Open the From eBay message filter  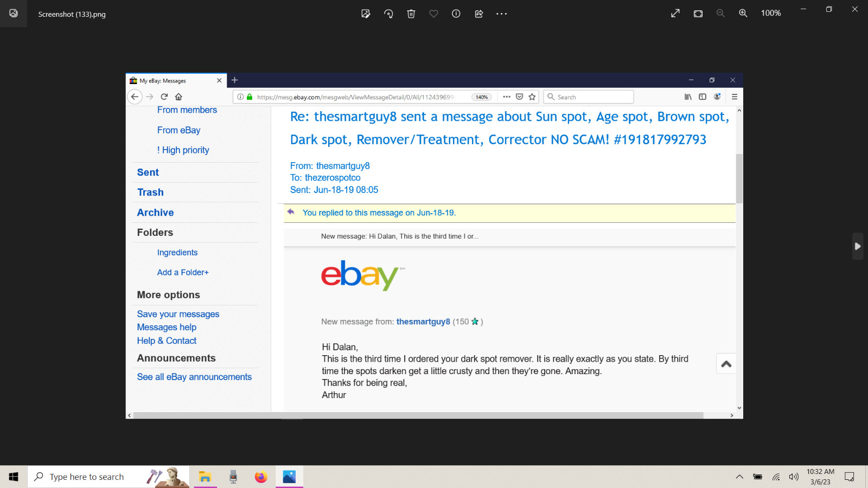click(x=179, y=130)
